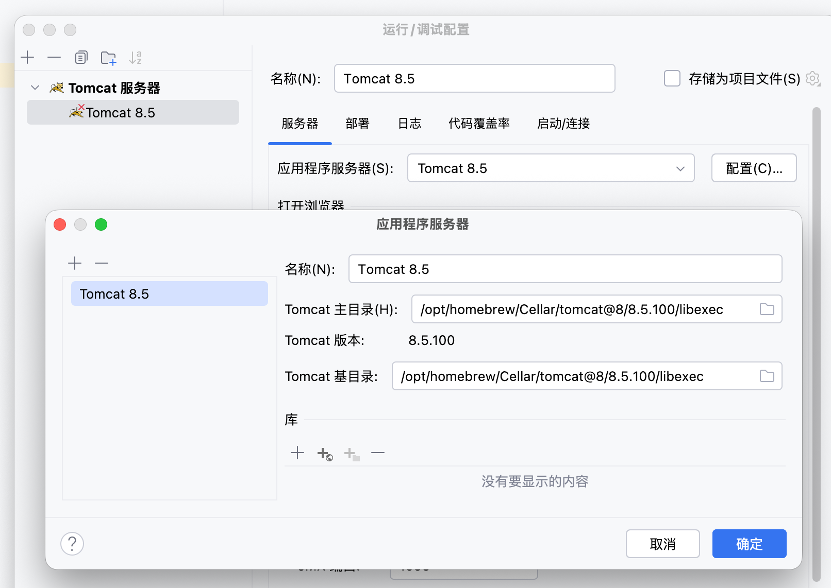Switch to 部署 tab
The width and height of the screenshot is (832, 588).
pos(357,124)
